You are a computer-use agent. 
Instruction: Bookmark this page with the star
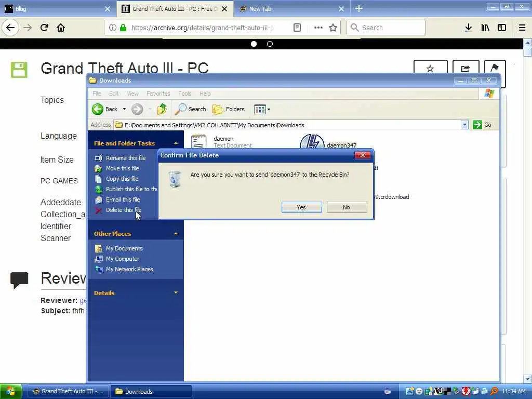(x=333, y=28)
